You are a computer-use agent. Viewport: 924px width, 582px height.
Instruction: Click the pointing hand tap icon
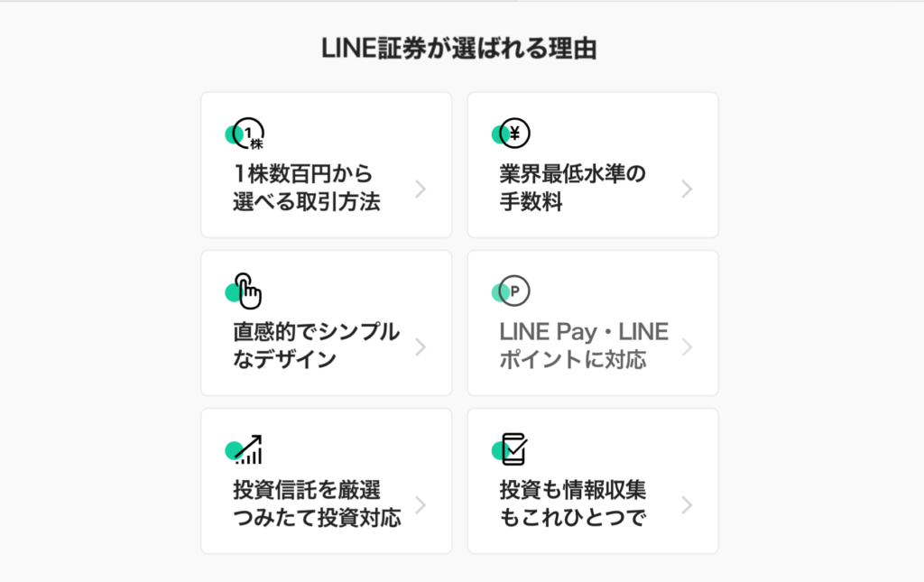(244, 291)
